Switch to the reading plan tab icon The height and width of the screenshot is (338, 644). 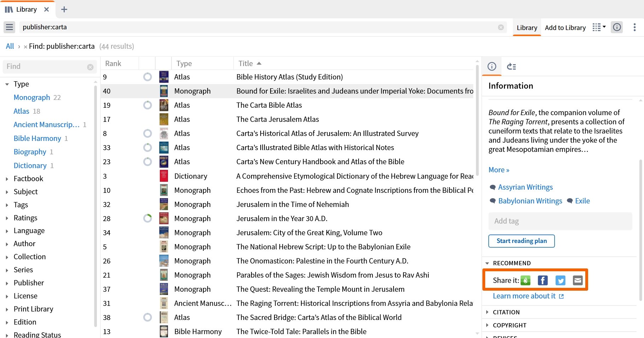(x=511, y=66)
